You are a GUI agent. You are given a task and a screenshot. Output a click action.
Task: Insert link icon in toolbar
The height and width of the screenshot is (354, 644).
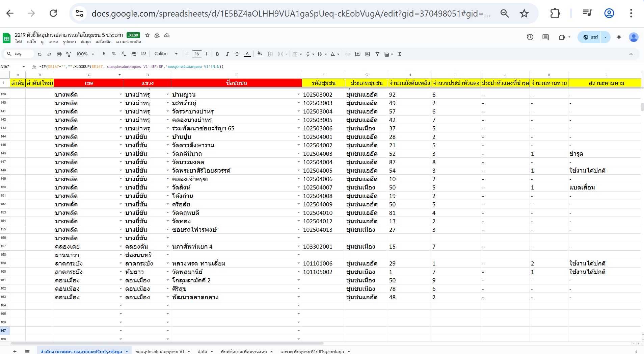pyautogui.click(x=348, y=54)
